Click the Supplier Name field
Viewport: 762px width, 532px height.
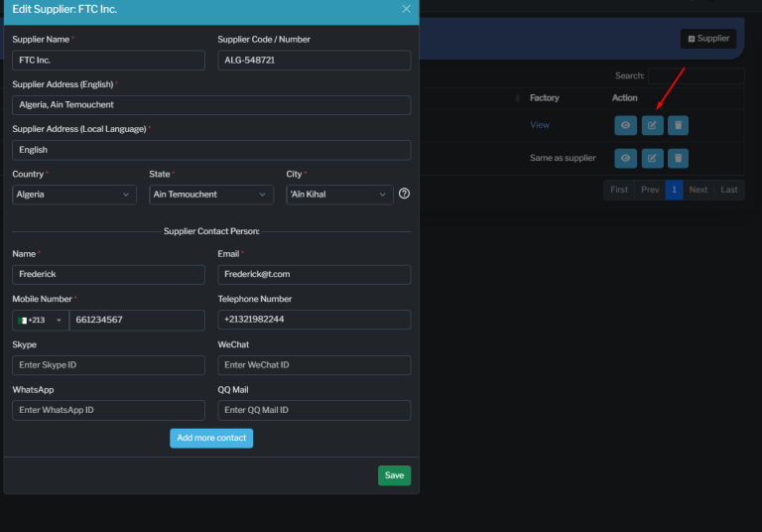point(108,61)
